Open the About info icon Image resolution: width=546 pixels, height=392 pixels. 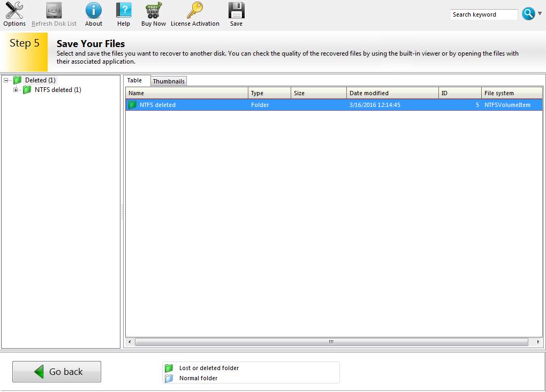(x=93, y=11)
